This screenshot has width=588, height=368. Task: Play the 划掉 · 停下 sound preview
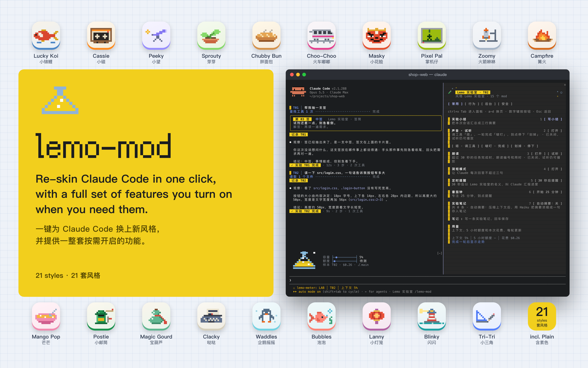524,146
